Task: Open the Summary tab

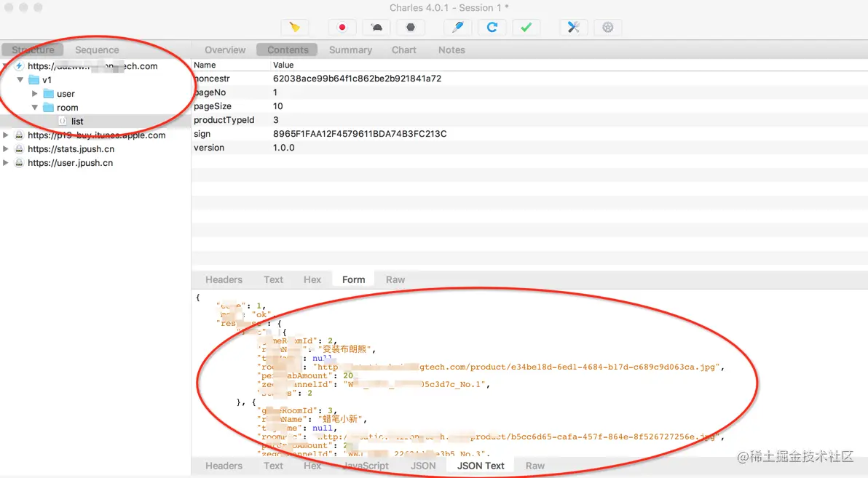Action: tap(350, 49)
